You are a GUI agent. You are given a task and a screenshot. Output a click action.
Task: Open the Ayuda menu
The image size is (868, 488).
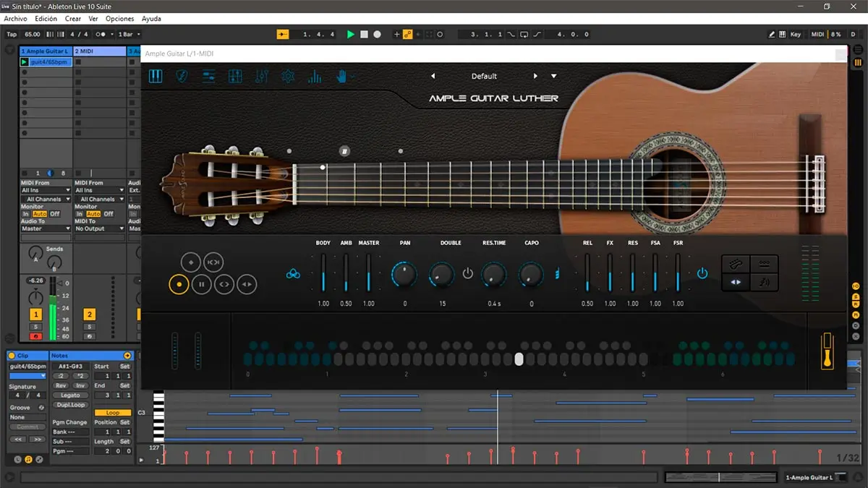pos(152,19)
